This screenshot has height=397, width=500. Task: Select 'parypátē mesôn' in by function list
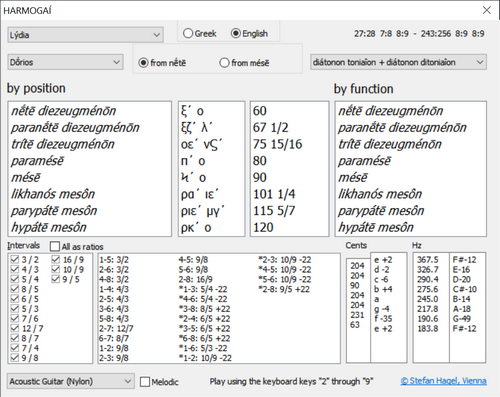[x=381, y=211]
